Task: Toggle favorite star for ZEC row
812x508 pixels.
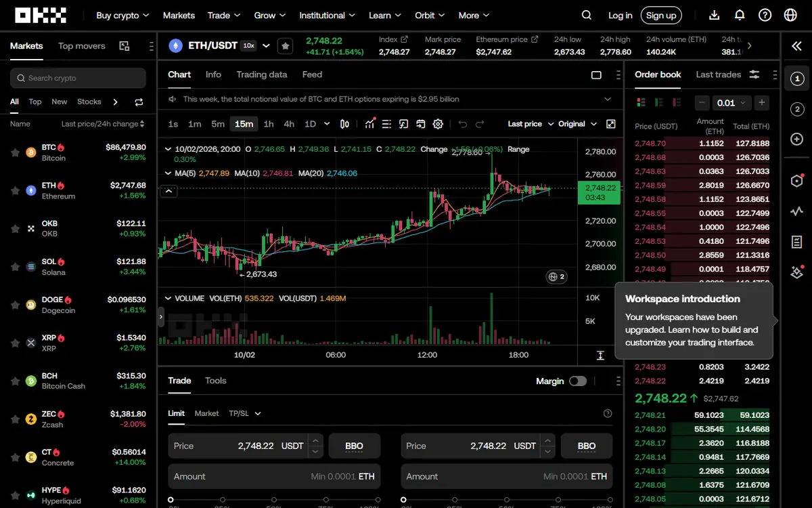Action: point(15,419)
